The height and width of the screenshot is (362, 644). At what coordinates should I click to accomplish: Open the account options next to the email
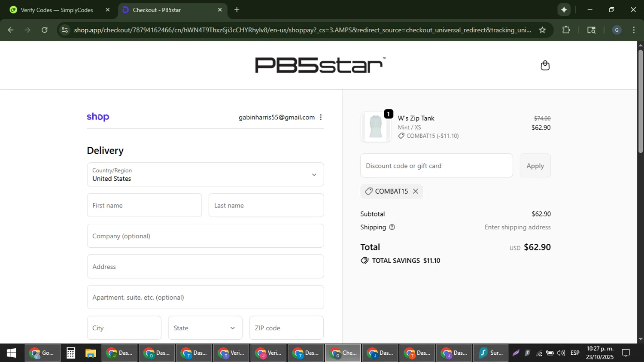pos(321,117)
